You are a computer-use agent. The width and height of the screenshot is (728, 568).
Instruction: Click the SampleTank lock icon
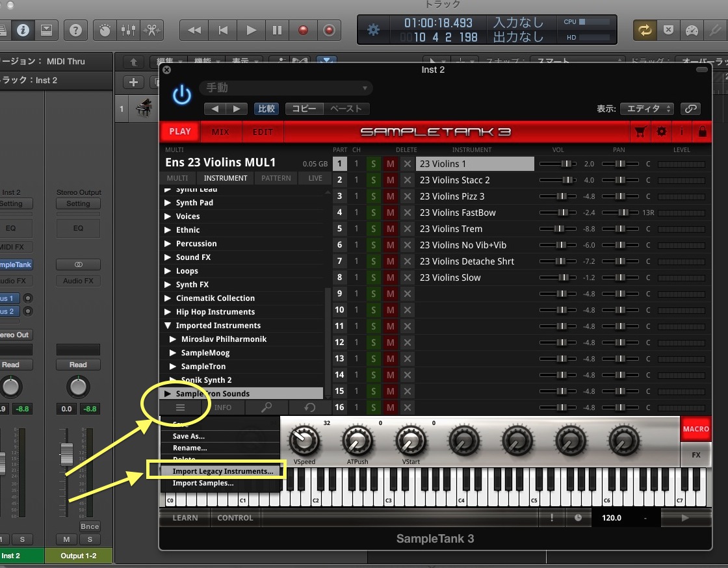pos(702,132)
